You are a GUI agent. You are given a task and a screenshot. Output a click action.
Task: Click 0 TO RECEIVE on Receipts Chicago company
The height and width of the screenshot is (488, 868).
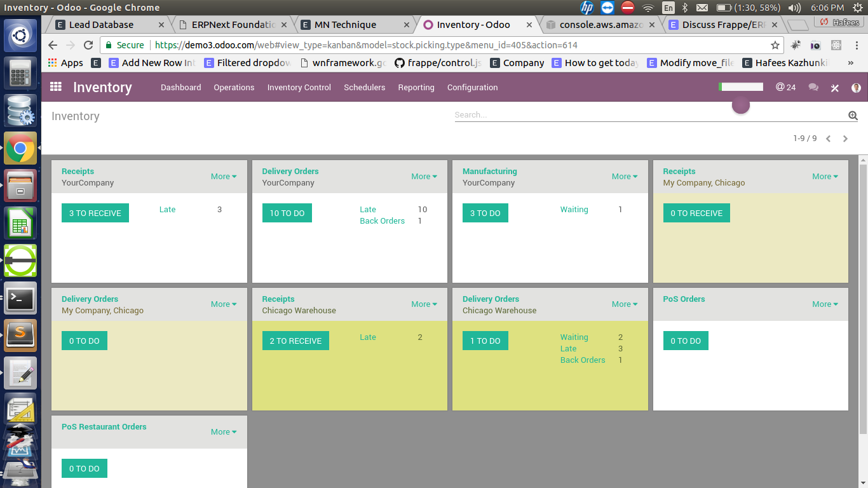[x=696, y=213]
